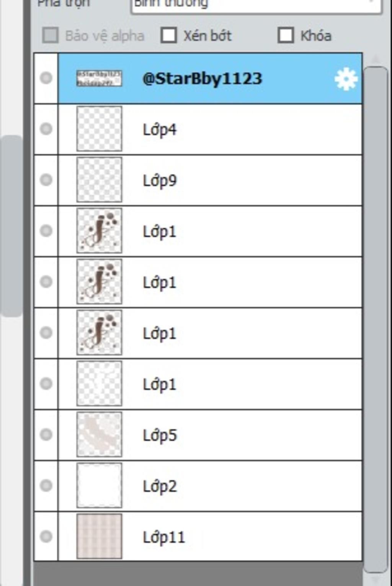Image resolution: width=392 pixels, height=586 pixels.
Task: Click the @StarBby1123 text layer thumbnail
Action: [100, 79]
